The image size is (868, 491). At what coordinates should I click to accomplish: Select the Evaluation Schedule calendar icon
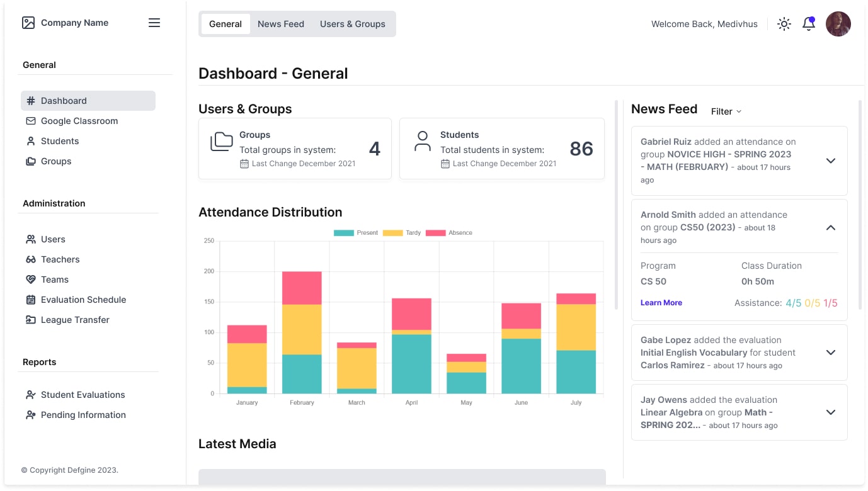pyautogui.click(x=31, y=300)
